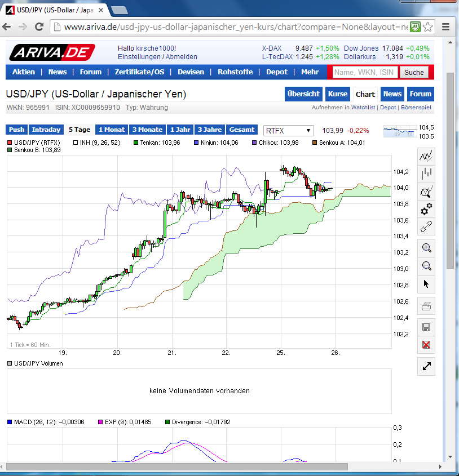The height and width of the screenshot is (476, 459).
Task: Close the USD/JPY browser tab
Action: pyautogui.click(x=101, y=10)
